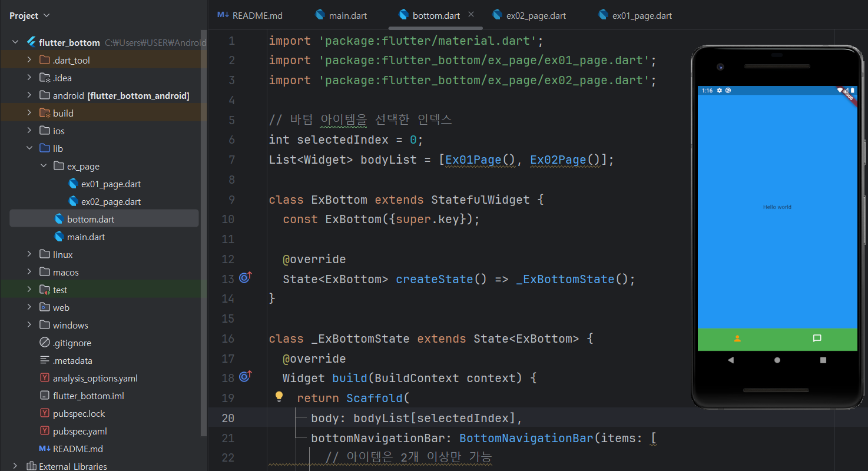Screen dimensions: 868x471
Task: Collapse the lib folder chevron
Action: pyautogui.click(x=29, y=148)
